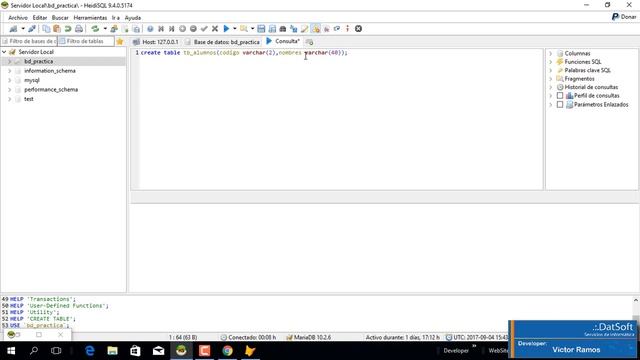Click the save floppy disk icon

(x=261, y=29)
